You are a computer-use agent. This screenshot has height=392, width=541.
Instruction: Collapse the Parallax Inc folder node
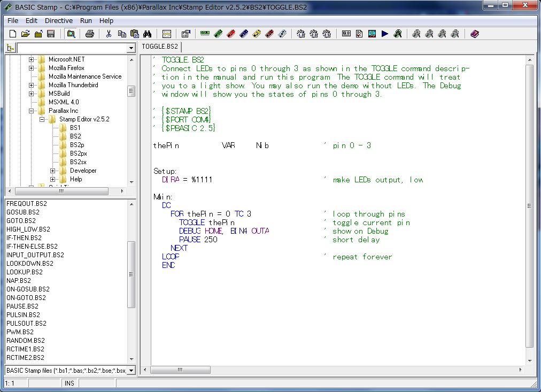point(31,111)
